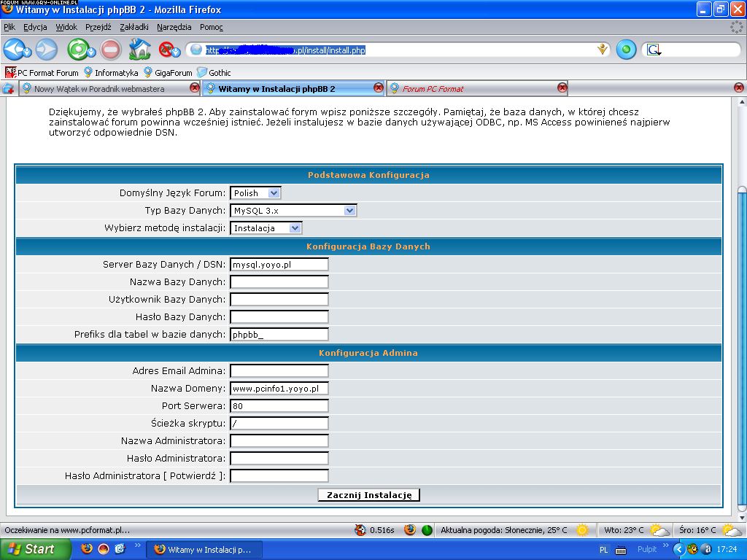
Task: Open the PC Format Forum bookmark
Action: pyautogui.click(x=42, y=73)
